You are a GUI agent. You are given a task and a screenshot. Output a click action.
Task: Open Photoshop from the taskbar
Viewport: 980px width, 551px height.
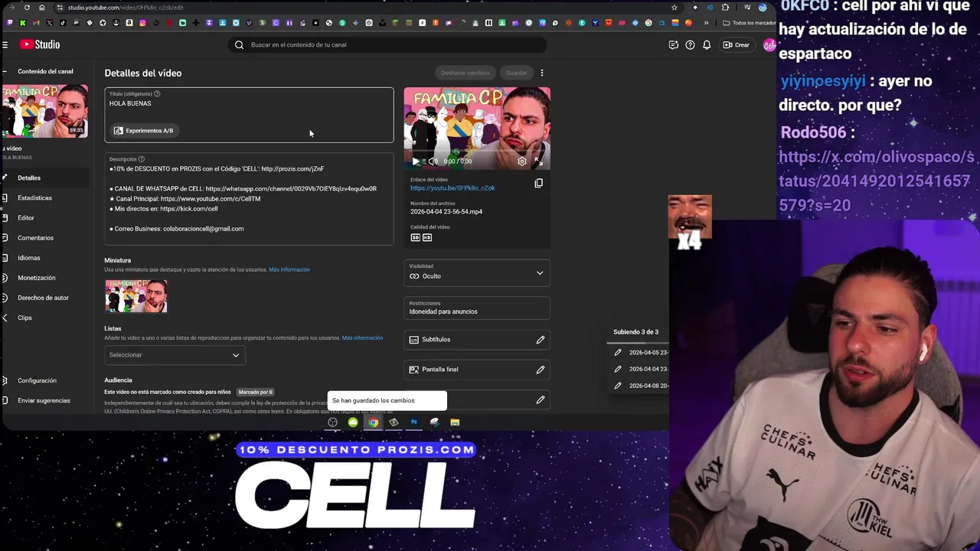tap(413, 422)
